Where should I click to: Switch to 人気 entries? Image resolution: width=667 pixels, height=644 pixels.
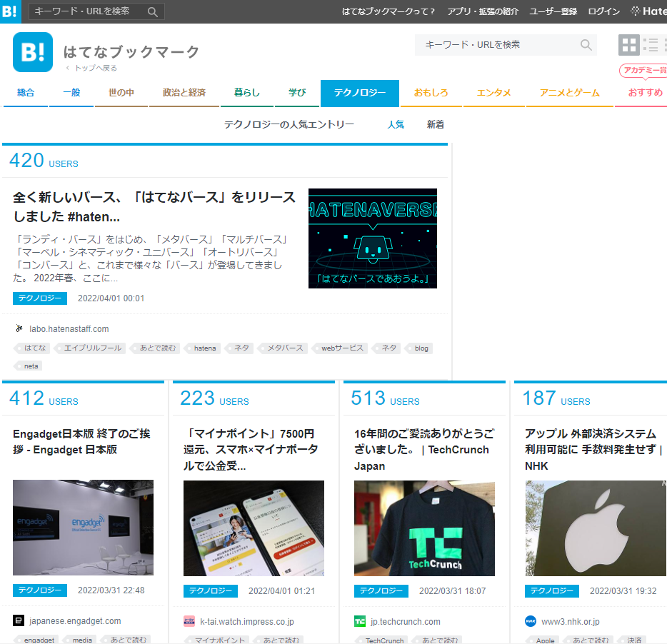click(396, 125)
